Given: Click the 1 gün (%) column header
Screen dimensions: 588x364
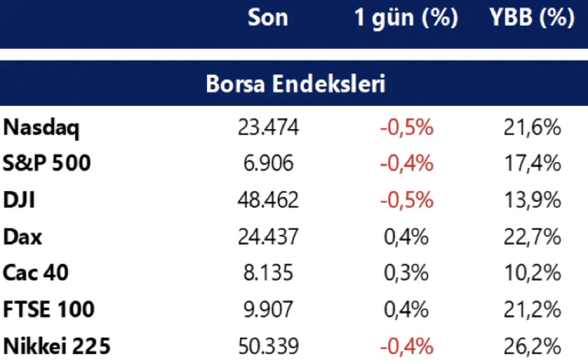Looking at the screenshot, I should [x=406, y=18].
